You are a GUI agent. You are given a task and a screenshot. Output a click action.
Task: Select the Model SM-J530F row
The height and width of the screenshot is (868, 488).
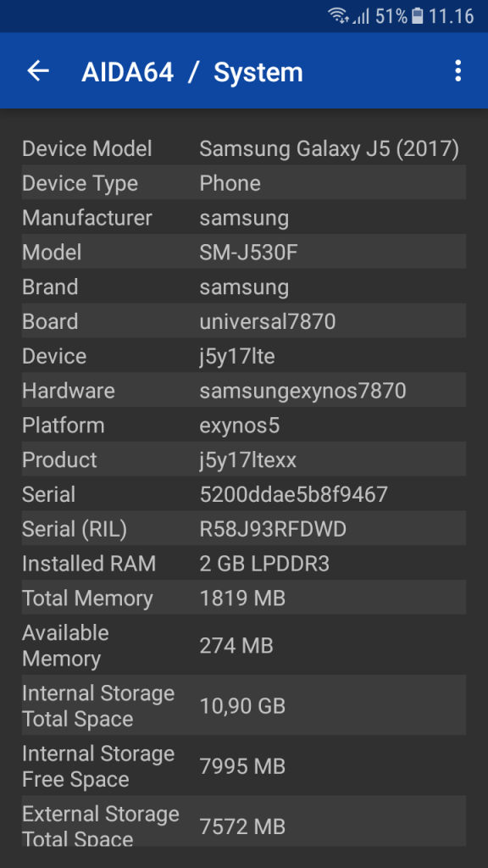pos(243,252)
